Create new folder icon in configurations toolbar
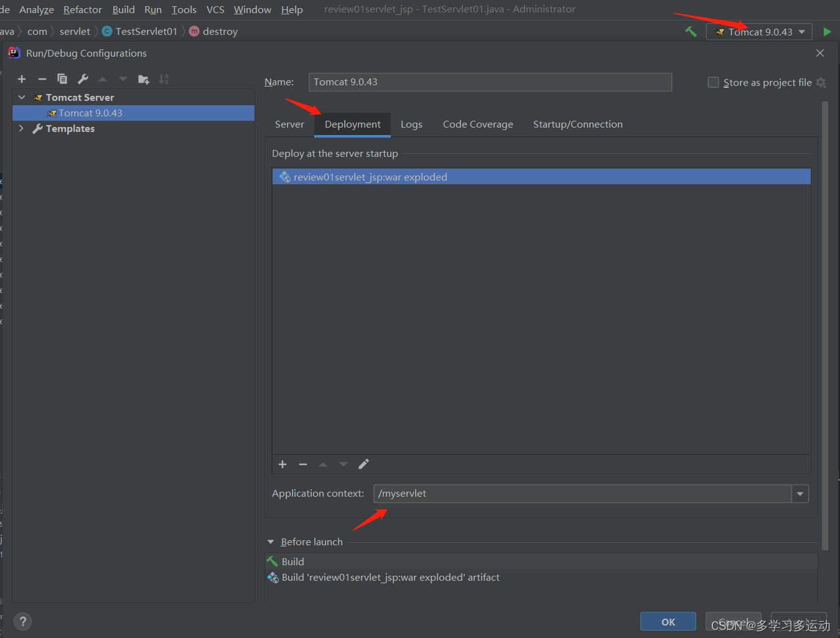 (x=144, y=79)
